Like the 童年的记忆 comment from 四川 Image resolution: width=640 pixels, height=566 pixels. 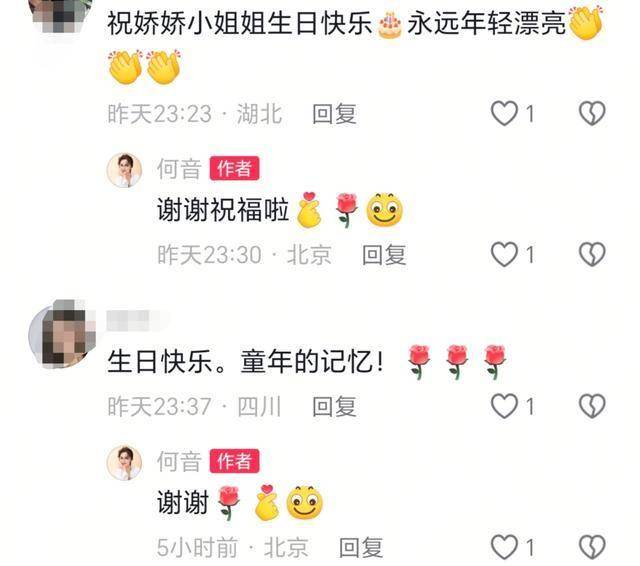coord(504,406)
